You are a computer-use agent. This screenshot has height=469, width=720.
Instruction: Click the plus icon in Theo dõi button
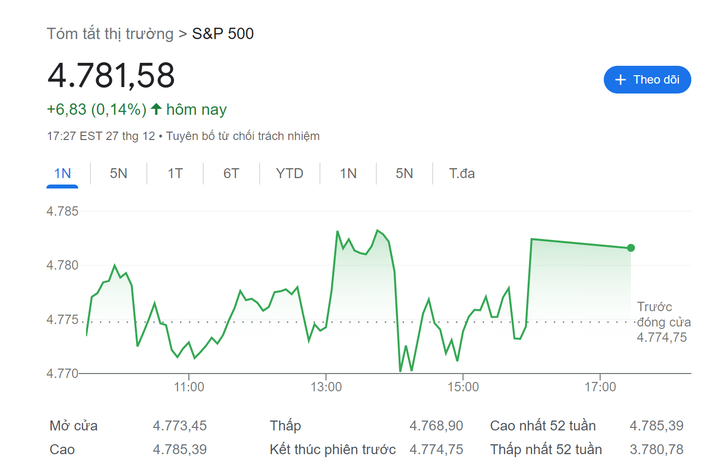pyautogui.click(x=620, y=80)
